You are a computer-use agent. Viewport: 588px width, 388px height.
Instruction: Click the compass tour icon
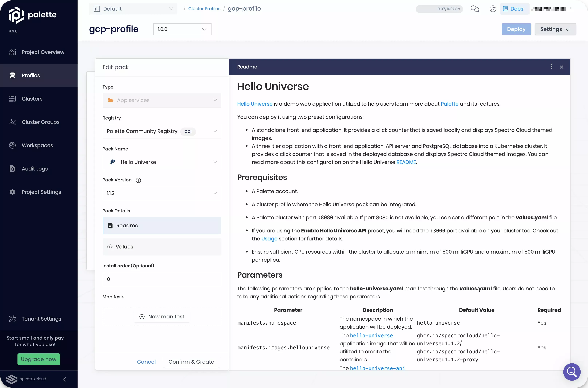click(493, 9)
